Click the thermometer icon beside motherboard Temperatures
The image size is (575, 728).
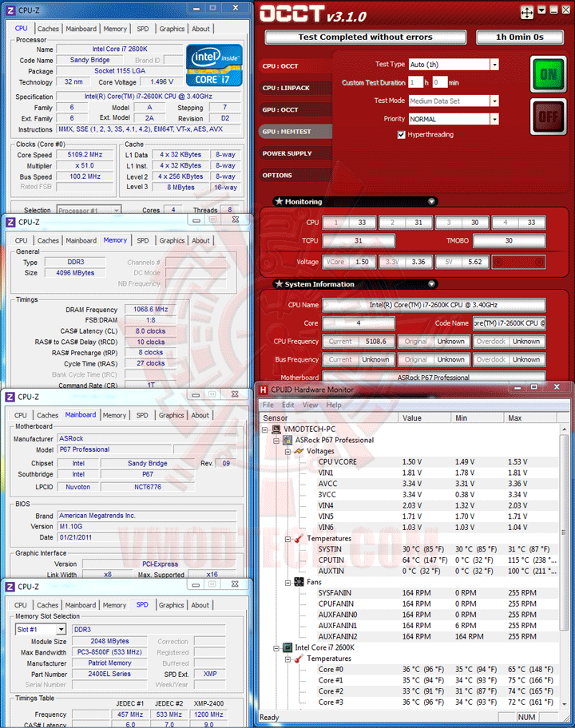(x=299, y=539)
